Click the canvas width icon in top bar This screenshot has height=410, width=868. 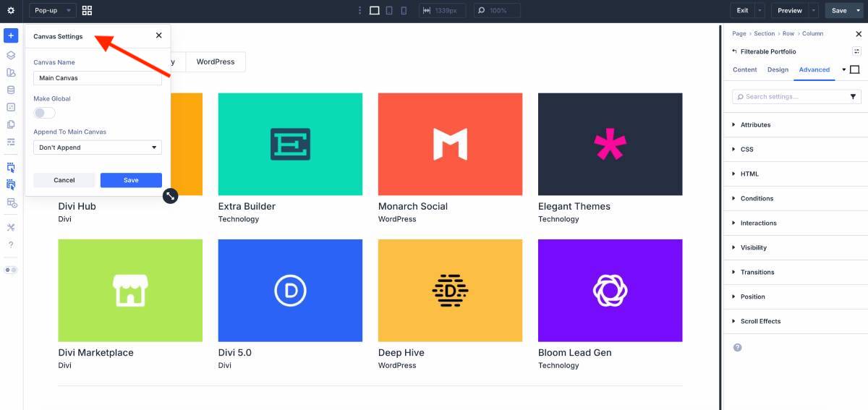tap(427, 11)
